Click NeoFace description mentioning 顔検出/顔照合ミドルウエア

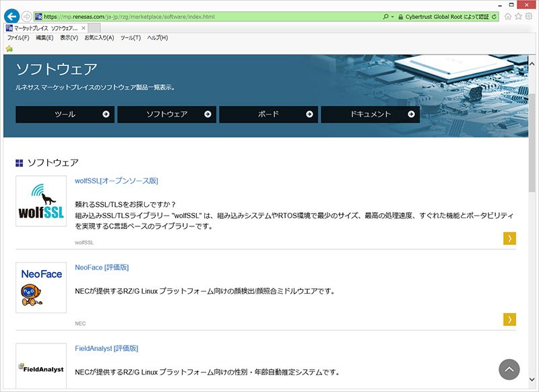(x=205, y=291)
